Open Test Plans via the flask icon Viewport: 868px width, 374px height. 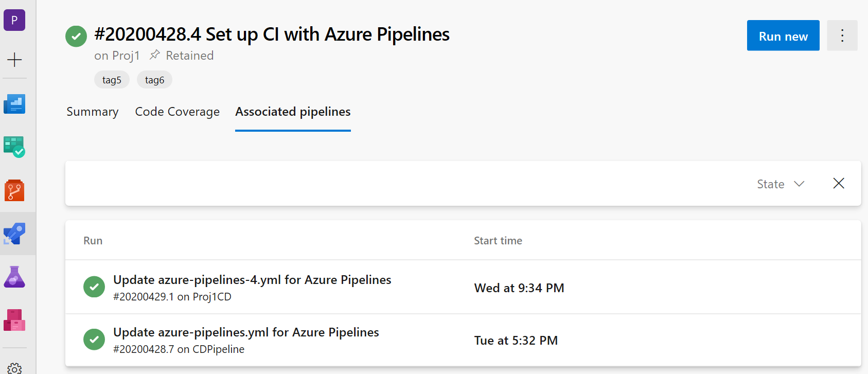14,277
